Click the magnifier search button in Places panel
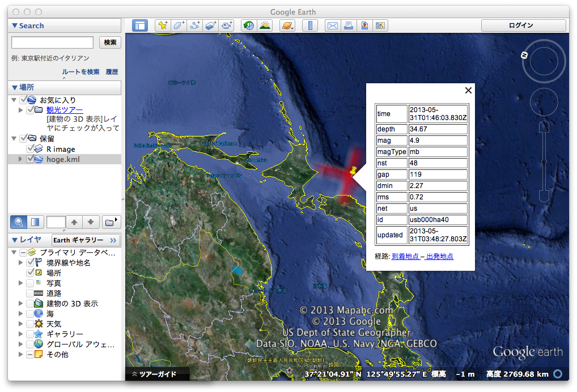The height and width of the screenshot is (392, 577). click(18, 222)
